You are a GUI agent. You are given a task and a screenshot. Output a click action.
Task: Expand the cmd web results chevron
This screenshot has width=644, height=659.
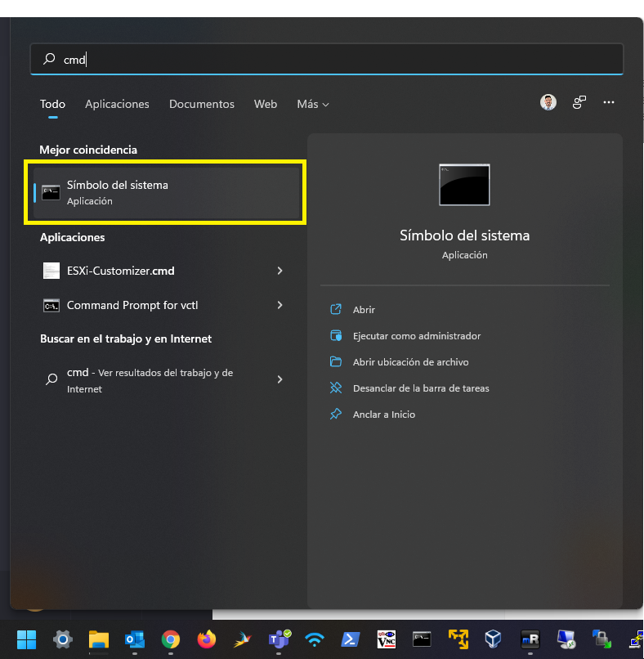click(280, 379)
